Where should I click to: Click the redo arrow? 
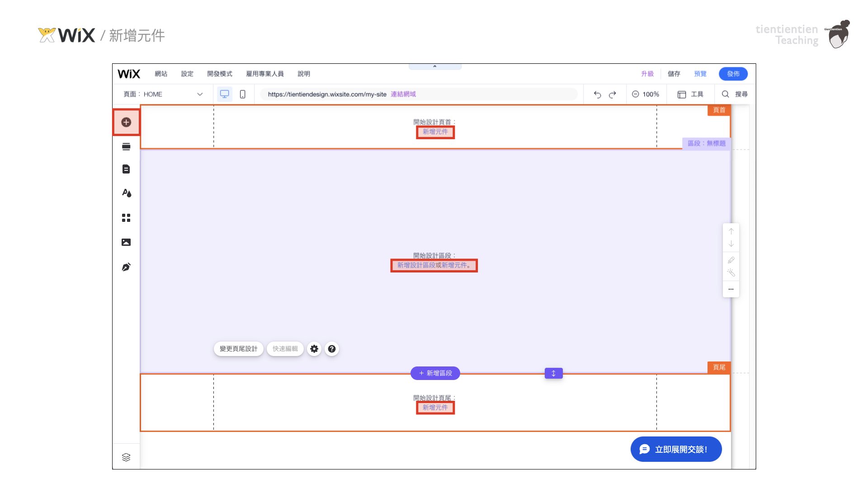(x=613, y=94)
